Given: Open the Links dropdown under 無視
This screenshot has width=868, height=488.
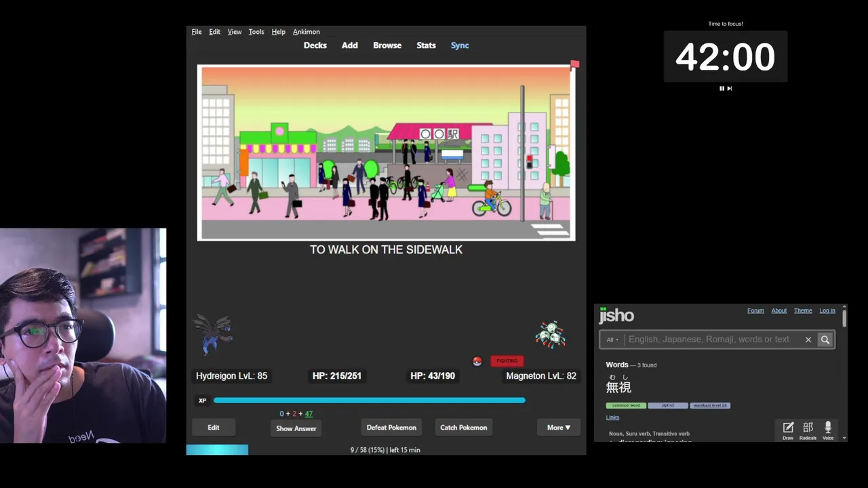Looking at the screenshot, I should pyautogui.click(x=612, y=418).
